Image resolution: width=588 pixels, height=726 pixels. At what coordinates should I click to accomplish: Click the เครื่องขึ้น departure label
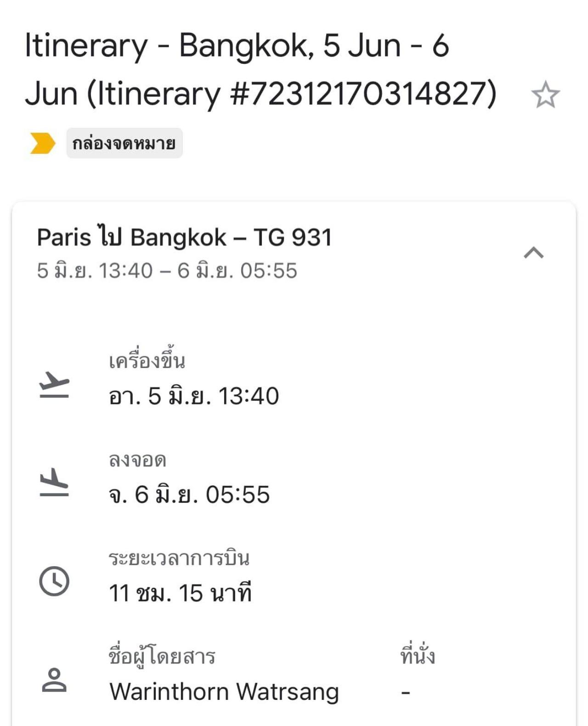[x=147, y=361]
